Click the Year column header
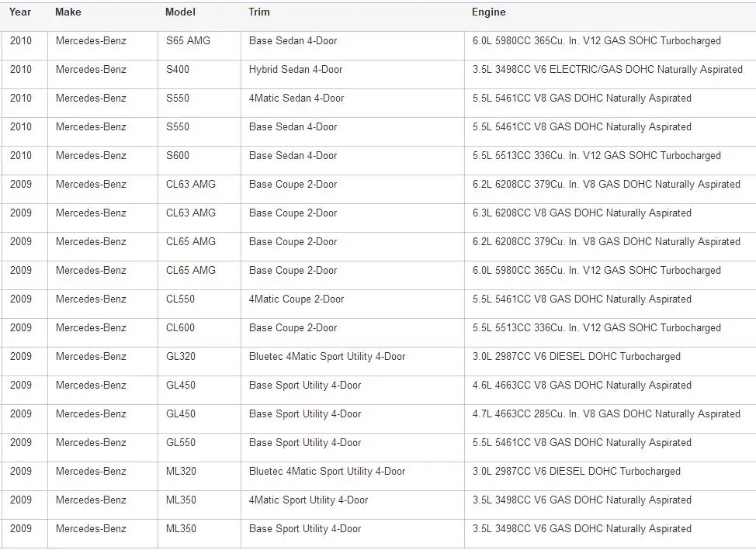 tap(19, 12)
